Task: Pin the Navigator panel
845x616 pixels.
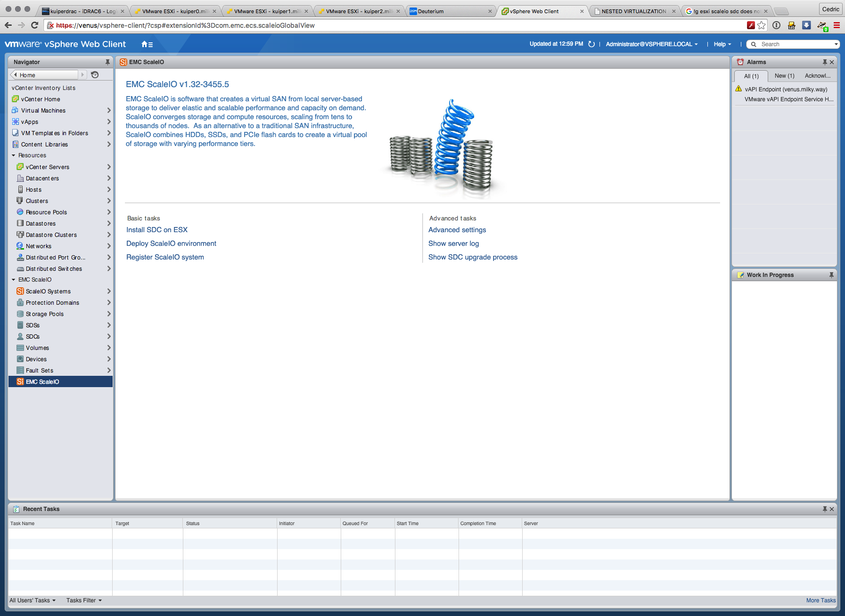Action: (107, 62)
